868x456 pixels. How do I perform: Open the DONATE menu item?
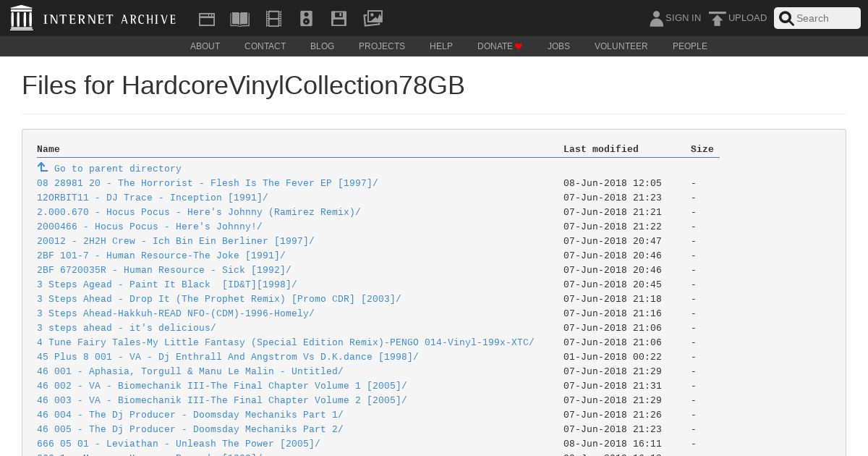point(500,46)
